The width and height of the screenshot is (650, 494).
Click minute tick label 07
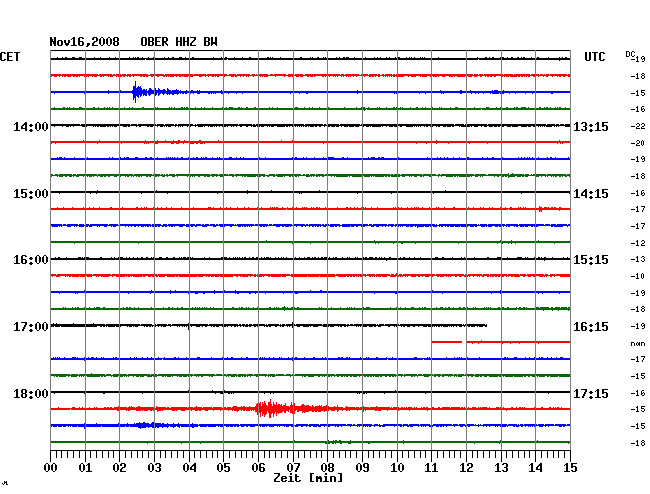click(293, 468)
